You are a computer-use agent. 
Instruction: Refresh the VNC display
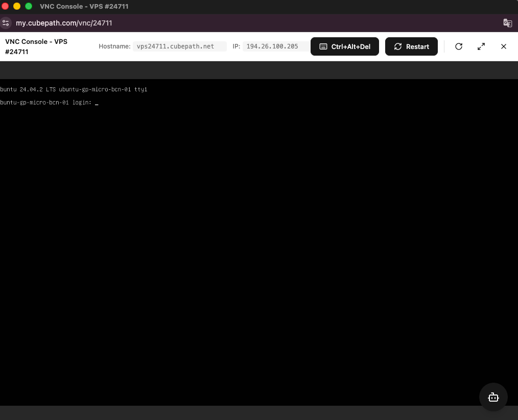[458, 46]
